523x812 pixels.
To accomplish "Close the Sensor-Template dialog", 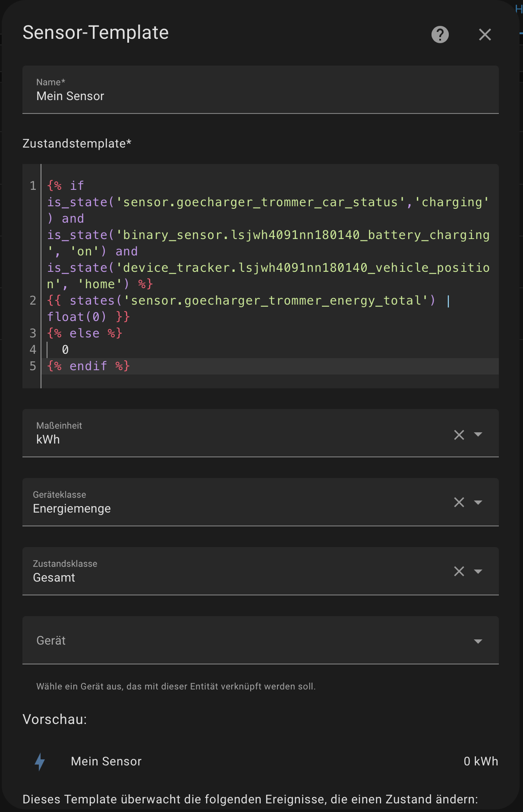I will point(485,35).
